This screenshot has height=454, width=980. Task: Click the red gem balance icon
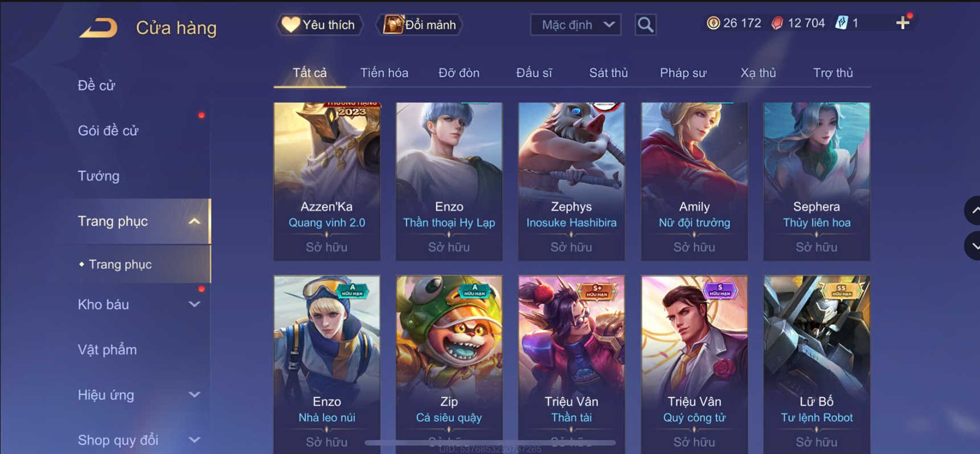[x=777, y=23]
